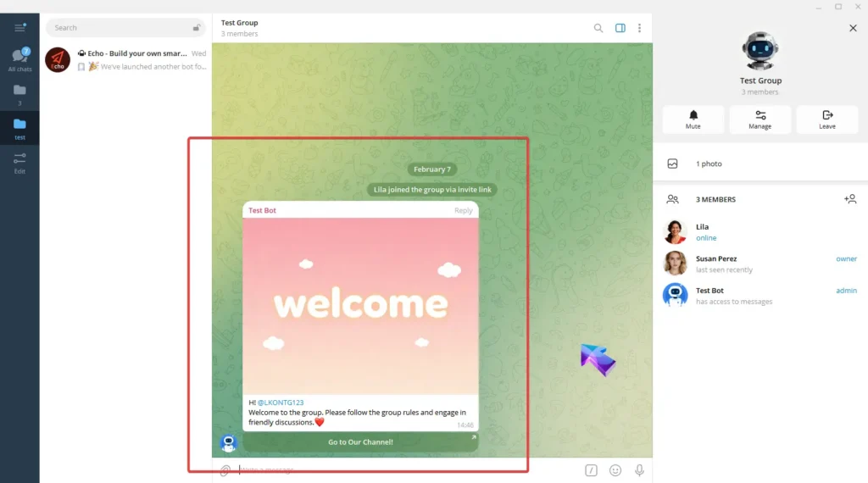Image resolution: width=868 pixels, height=483 pixels.
Task: Toggle the right info sidebar panel
Action: point(620,28)
